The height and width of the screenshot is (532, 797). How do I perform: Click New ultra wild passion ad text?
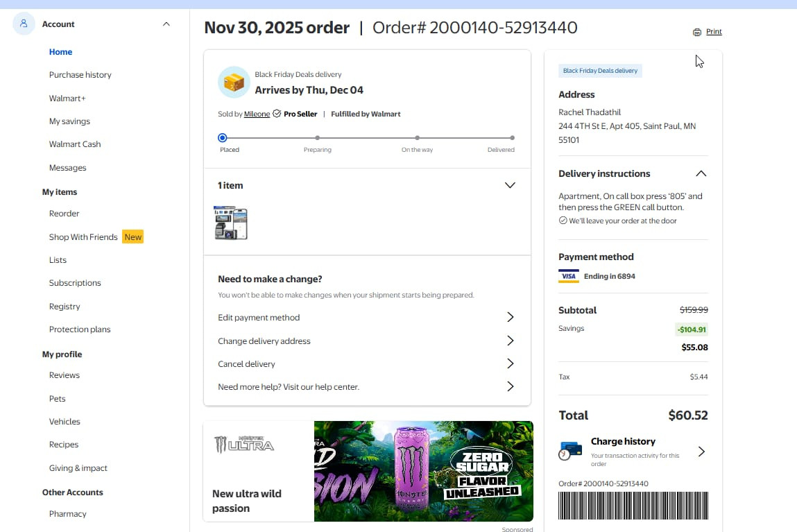[x=246, y=501]
